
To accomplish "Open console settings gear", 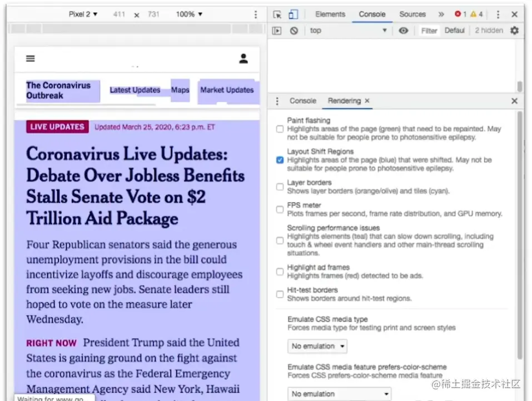I will (514, 31).
